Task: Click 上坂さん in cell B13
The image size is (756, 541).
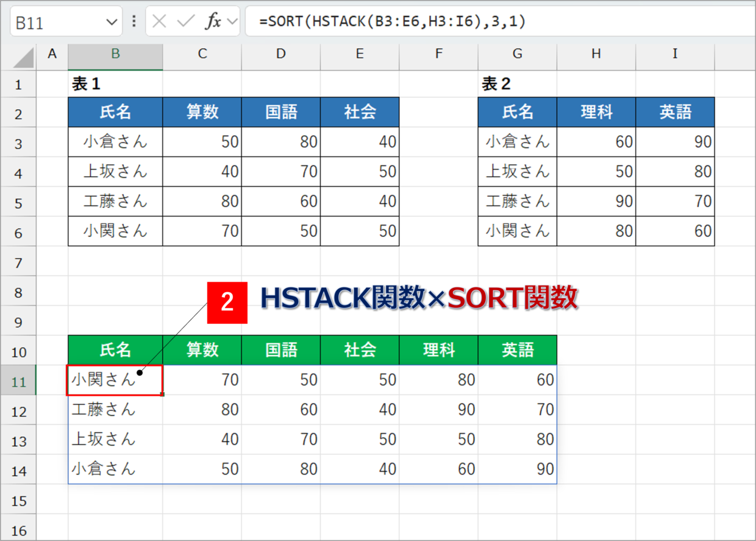Action: click(x=115, y=440)
